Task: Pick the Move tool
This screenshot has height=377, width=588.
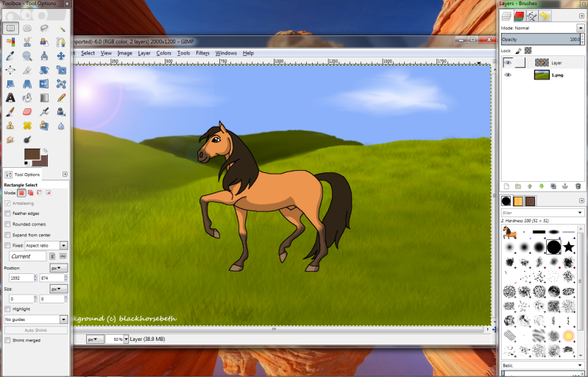Action: 61,56
